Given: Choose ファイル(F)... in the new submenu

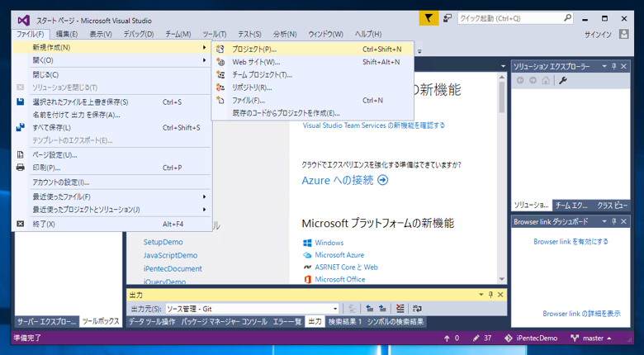Looking at the screenshot, I should [x=313, y=100].
